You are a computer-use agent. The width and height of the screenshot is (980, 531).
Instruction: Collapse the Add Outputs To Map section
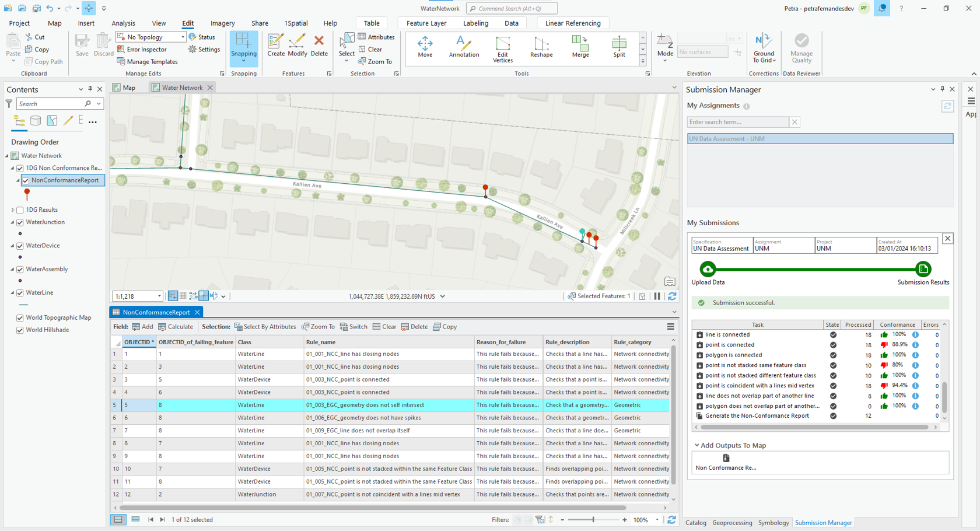pos(696,445)
